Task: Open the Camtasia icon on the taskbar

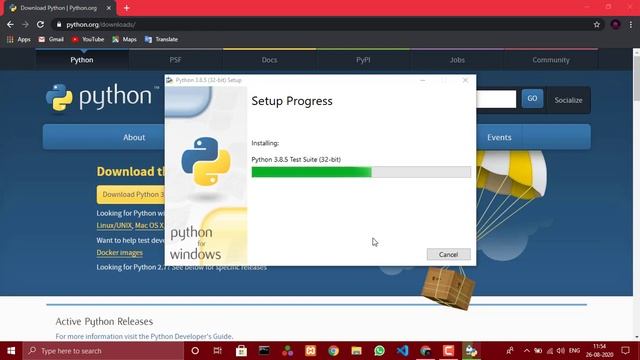Action: [448, 351]
